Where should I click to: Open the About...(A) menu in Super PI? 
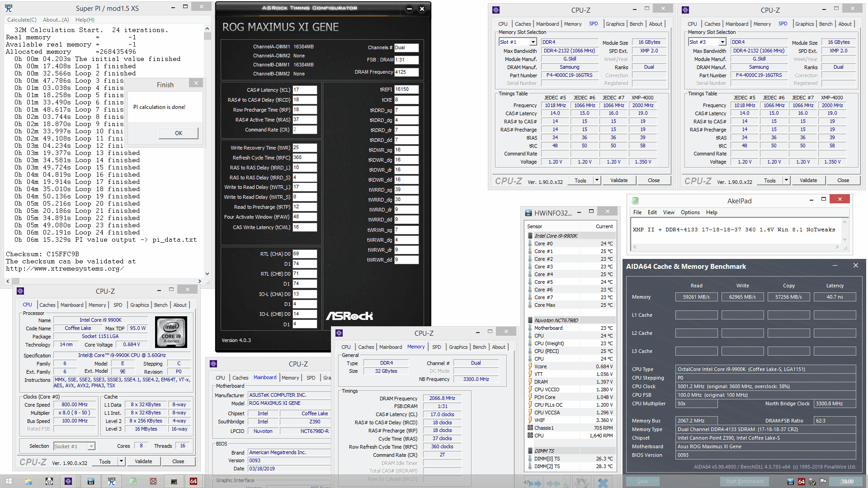56,20
